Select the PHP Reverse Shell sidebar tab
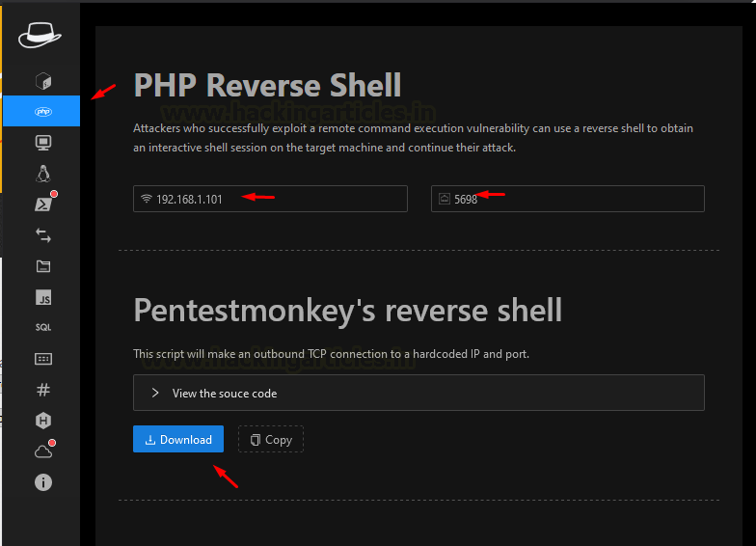 click(41, 112)
